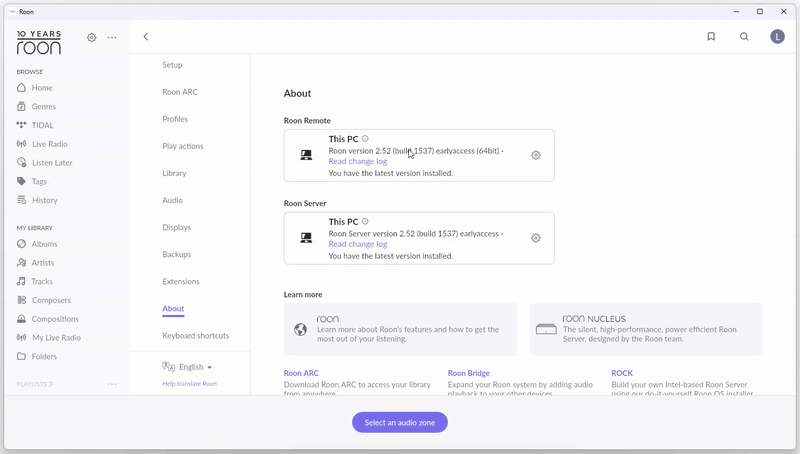Go back with the left arrow
The image size is (800, 454).
[x=146, y=37]
